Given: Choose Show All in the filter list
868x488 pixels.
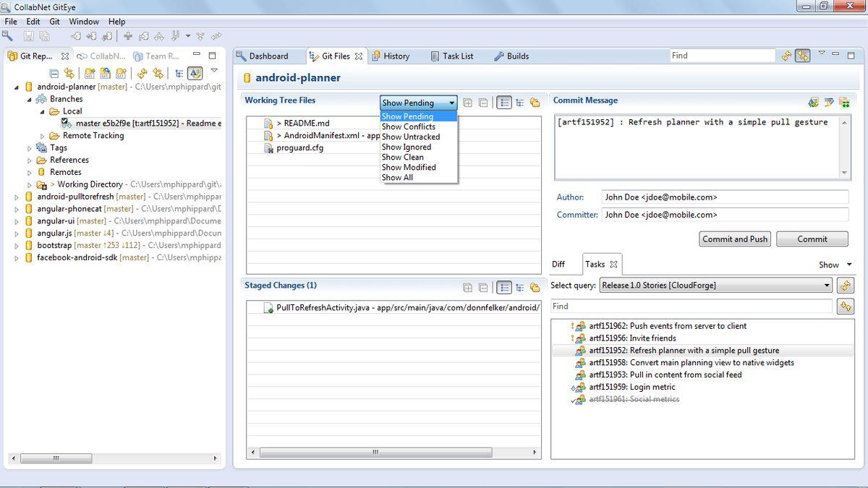Looking at the screenshot, I should coord(419,177).
